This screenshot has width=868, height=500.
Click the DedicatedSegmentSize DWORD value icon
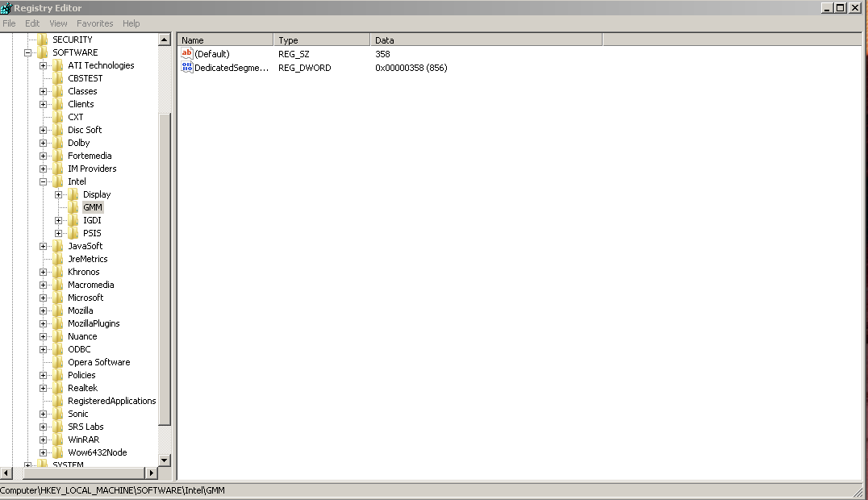pos(187,68)
